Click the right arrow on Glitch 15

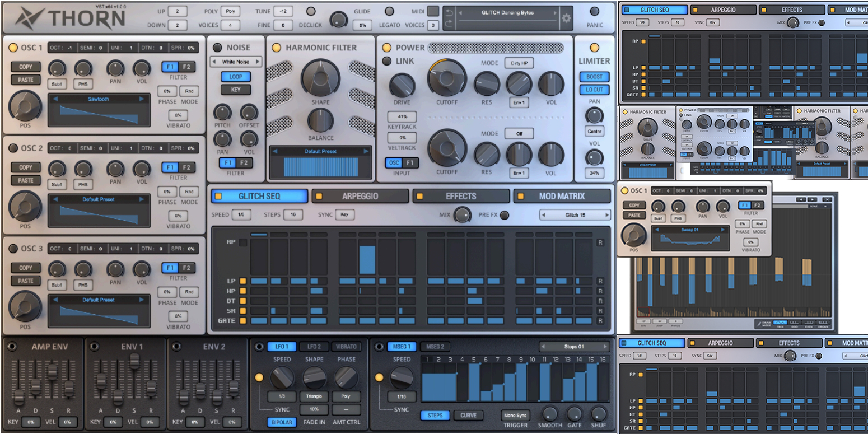tap(606, 215)
